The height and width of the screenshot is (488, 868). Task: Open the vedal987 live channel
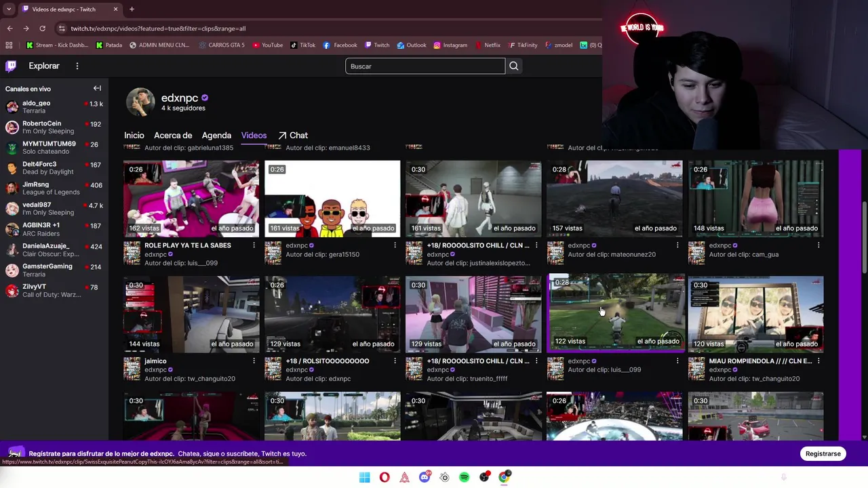coord(54,209)
